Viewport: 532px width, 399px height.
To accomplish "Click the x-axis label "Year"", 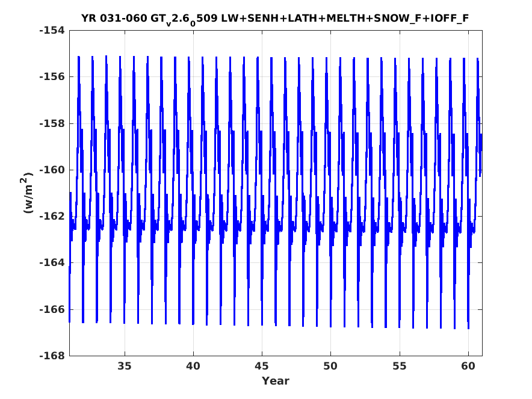I will coord(276,381).
